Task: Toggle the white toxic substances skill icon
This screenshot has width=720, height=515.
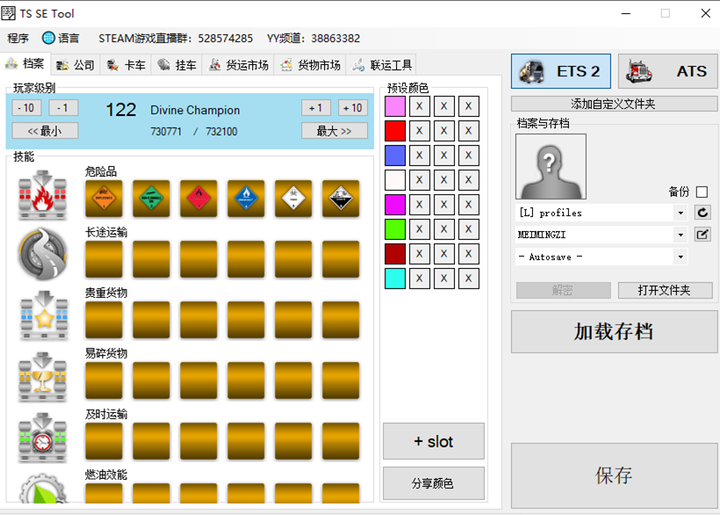Action: (293, 198)
